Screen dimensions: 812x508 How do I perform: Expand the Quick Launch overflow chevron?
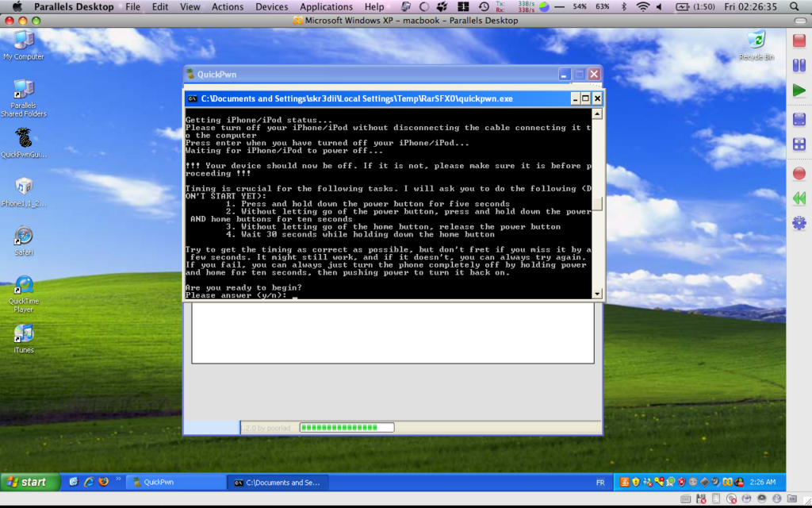click(x=118, y=479)
